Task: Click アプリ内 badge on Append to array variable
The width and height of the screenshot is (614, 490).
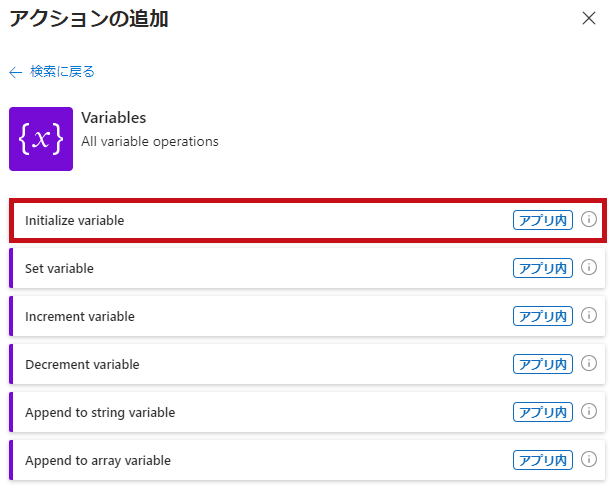Action: 543,460
